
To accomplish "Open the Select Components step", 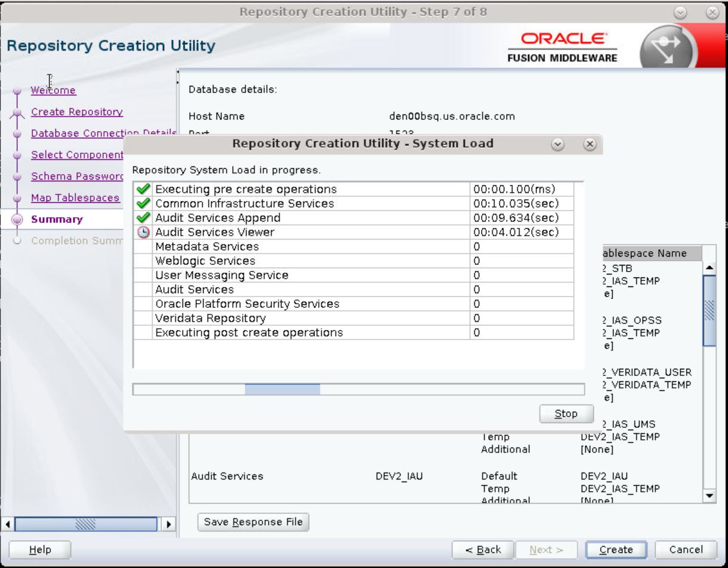I will [x=77, y=155].
